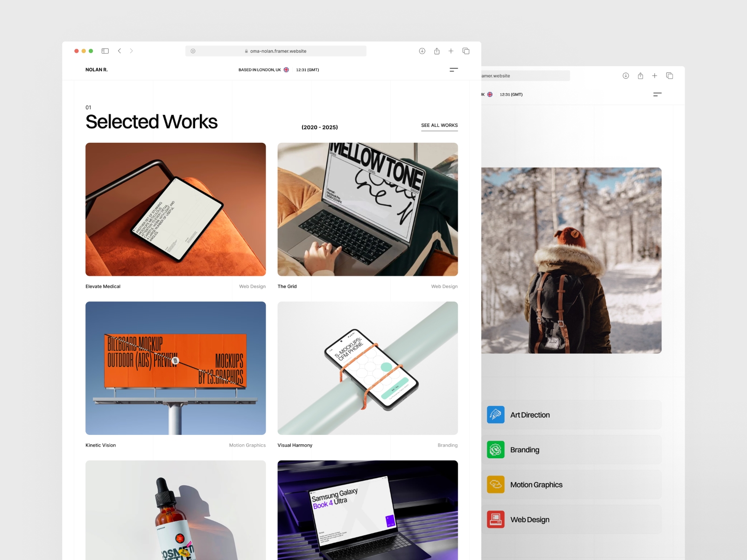This screenshot has width=747, height=560.
Task: Click the yellow Motion Graphics icon
Action: tap(495, 484)
